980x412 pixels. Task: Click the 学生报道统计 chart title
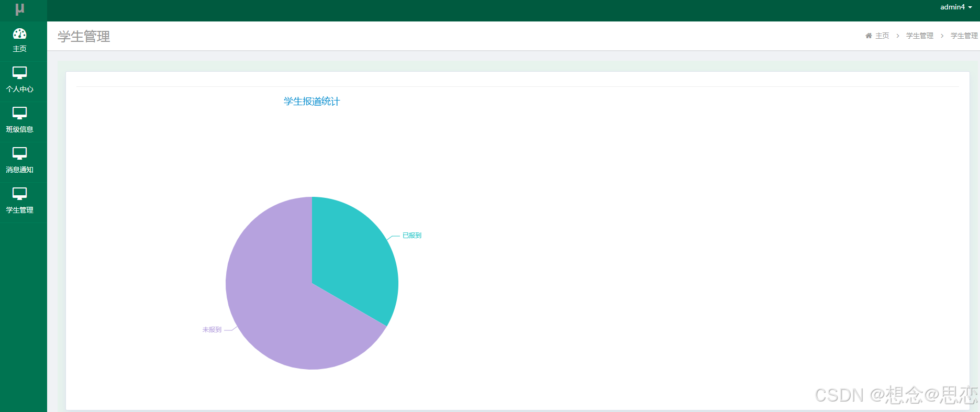click(312, 102)
